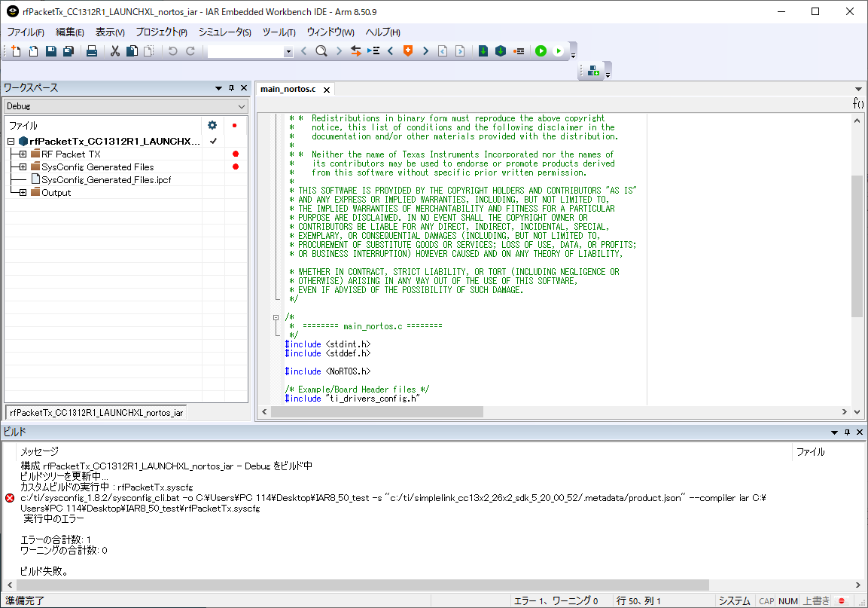Open the ファイル(F) menu
Image resolution: width=868 pixels, height=608 pixels.
pos(26,32)
